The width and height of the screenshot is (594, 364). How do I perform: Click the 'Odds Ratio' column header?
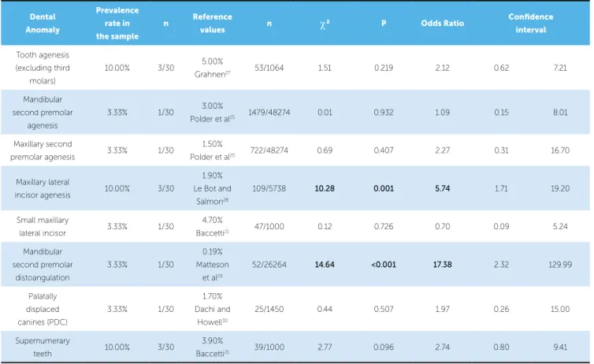point(443,24)
